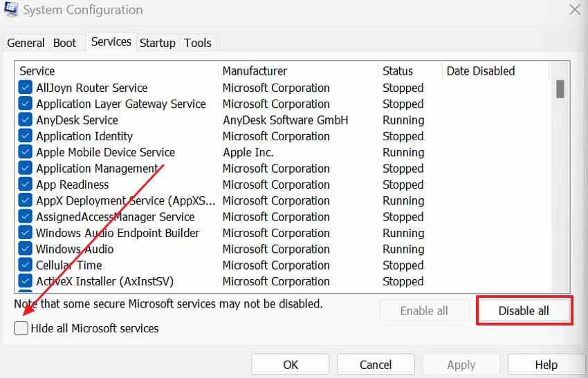Uncheck the Windows Audio service checkbox

tap(25, 249)
